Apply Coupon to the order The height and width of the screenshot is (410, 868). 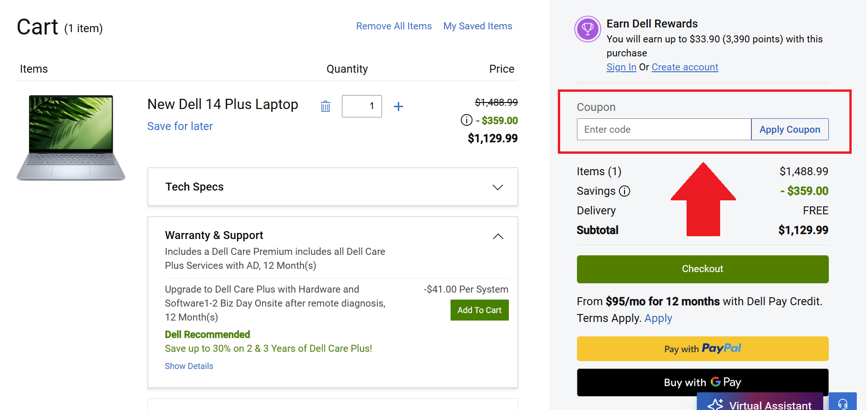790,129
